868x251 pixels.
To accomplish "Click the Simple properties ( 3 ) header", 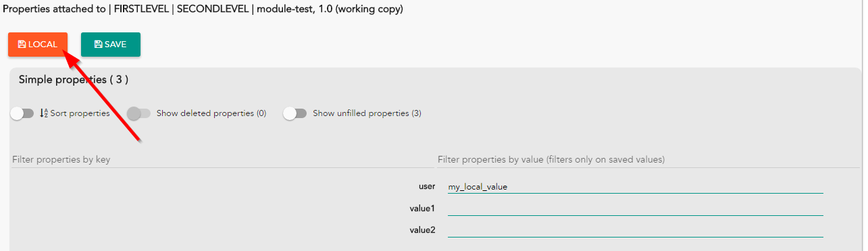I will point(74,80).
